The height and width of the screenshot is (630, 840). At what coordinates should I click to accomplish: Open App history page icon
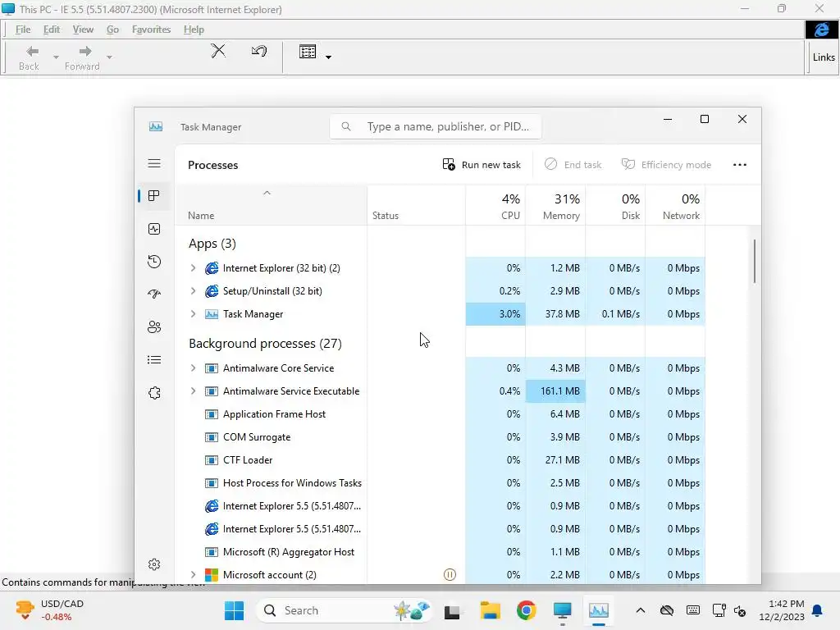click(x=154, y=262)
